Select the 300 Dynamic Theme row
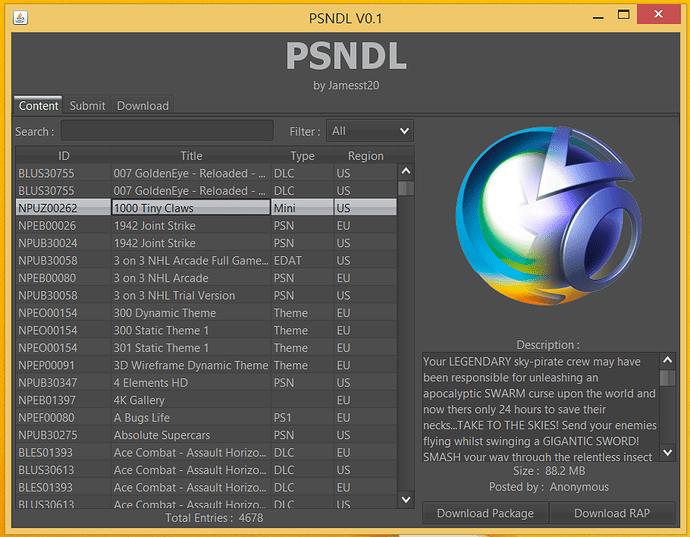The width and height of the screenshot is (690, 537). (x=206, y=313)
